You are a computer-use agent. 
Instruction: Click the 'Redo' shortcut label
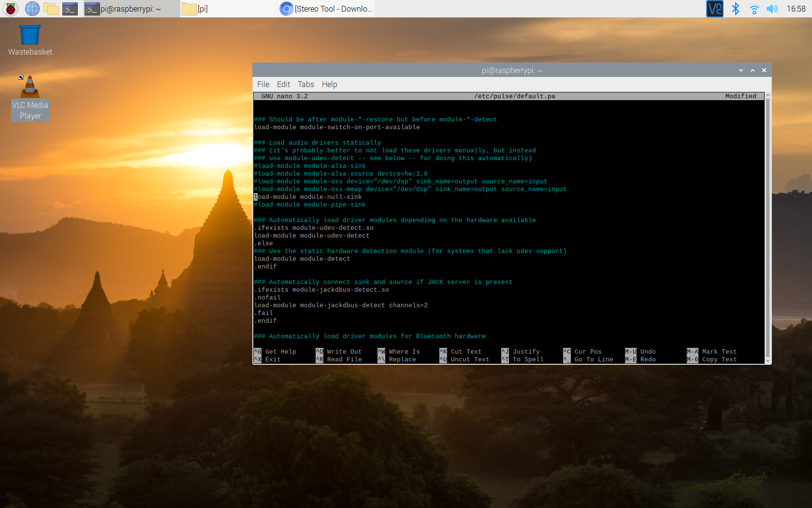[x=648, y=359]
